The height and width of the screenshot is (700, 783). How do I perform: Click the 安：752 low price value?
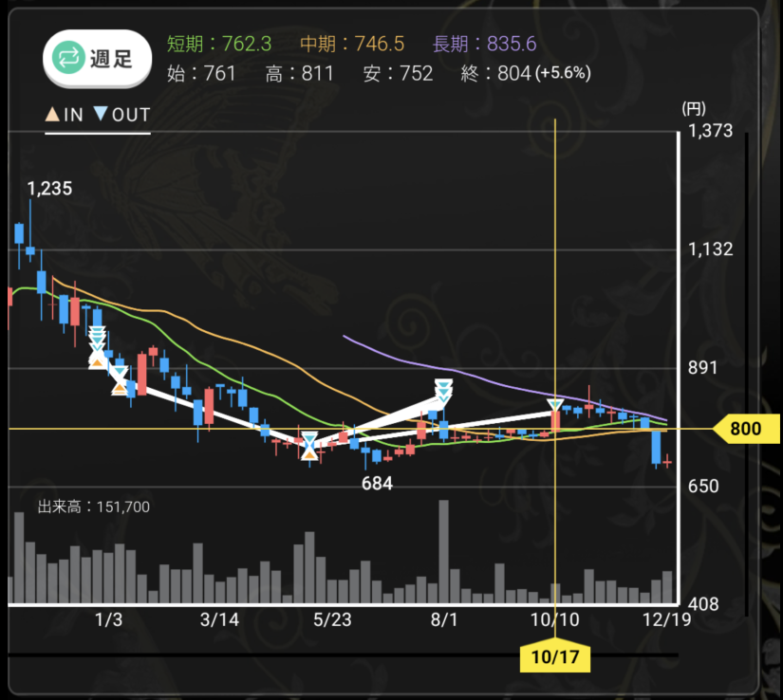click(x=398, y=74)
